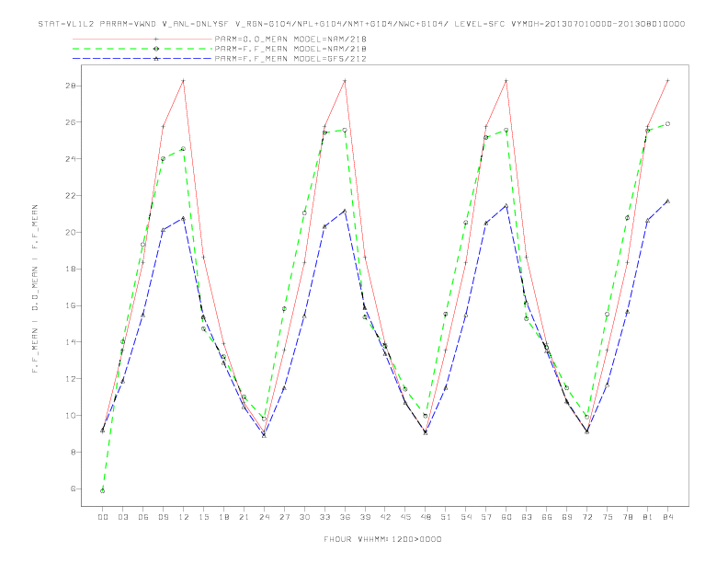Click x-axis tick label 00
The width and height of the screenshot is (728, 563).
click(x=103, y=517)
